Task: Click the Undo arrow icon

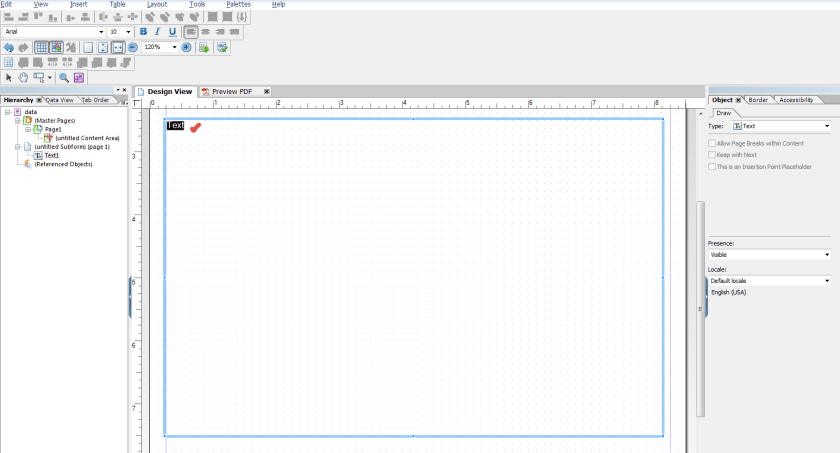Action: 9,48
